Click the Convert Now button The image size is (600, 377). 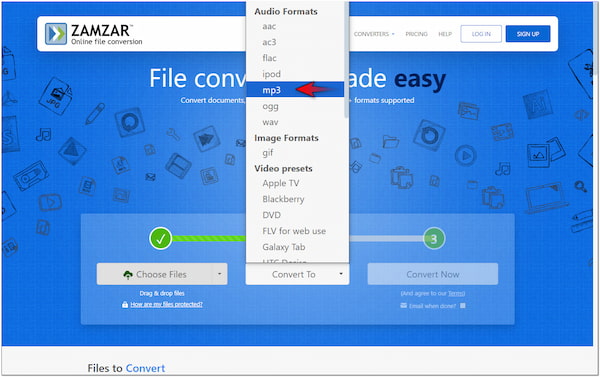point(433,274)
